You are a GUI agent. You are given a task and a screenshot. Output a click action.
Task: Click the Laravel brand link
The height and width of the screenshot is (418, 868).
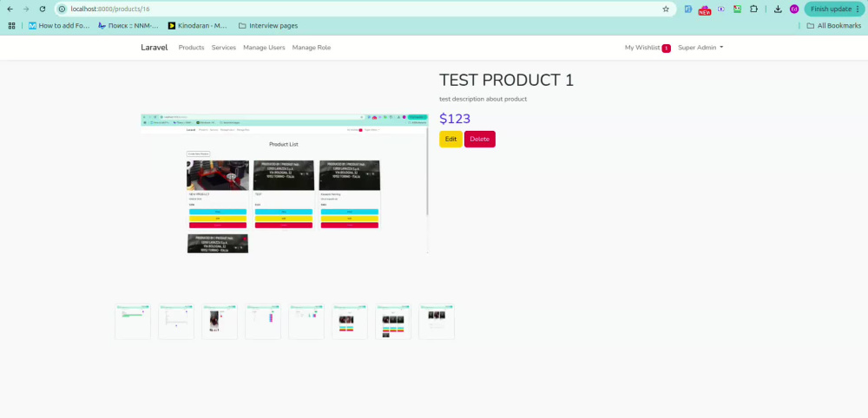click(154, 48)
